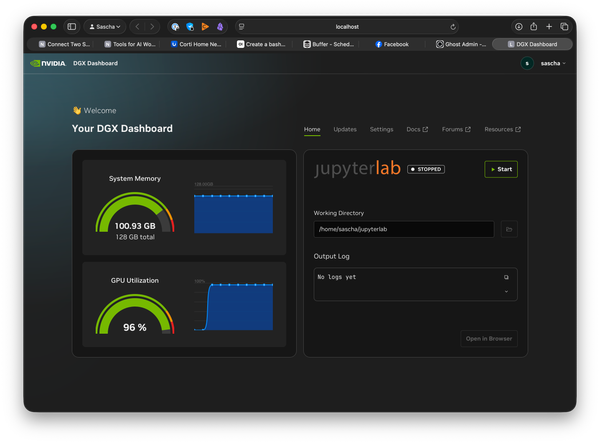
Task: Click the orange play-shaped extension icon
Action: 205,27
